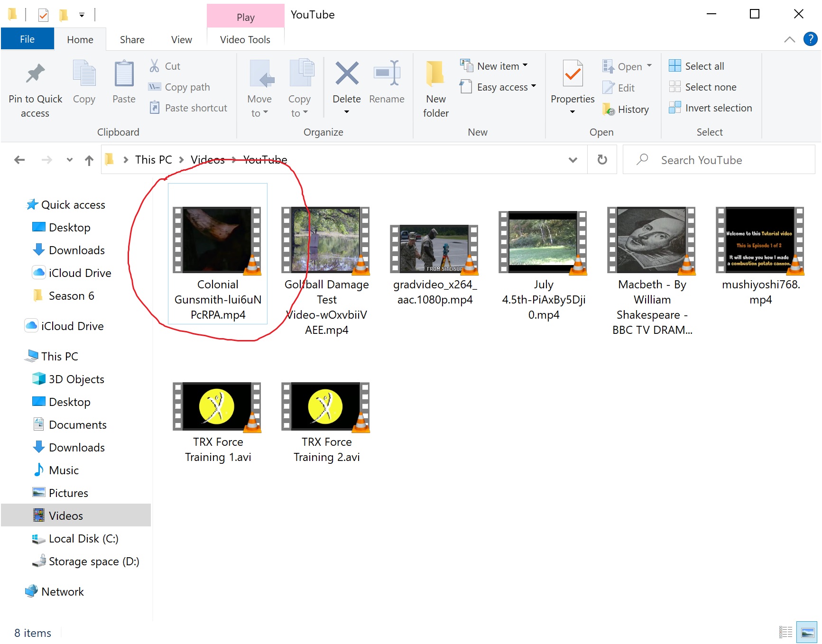Viewport: 822px width, 644px height.
Task: Switch to large icons view layout
Action: [x=807, y=632]
